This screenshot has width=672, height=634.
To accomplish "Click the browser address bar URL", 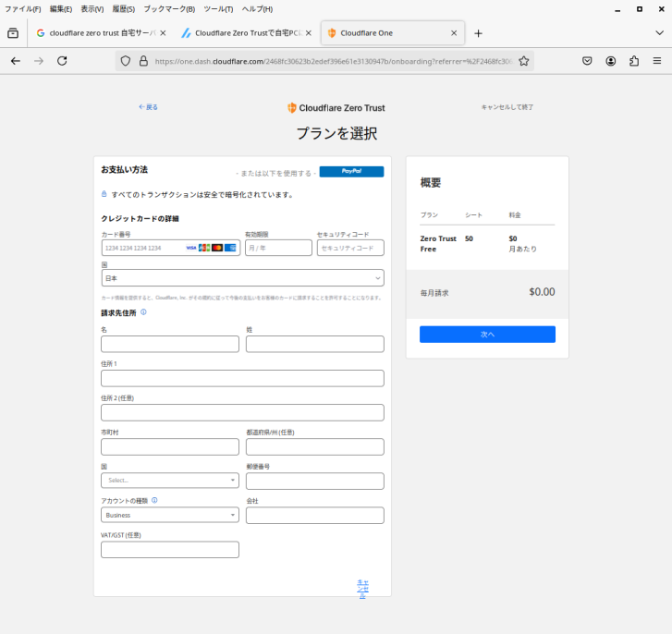I will click(x=334, y=61).
